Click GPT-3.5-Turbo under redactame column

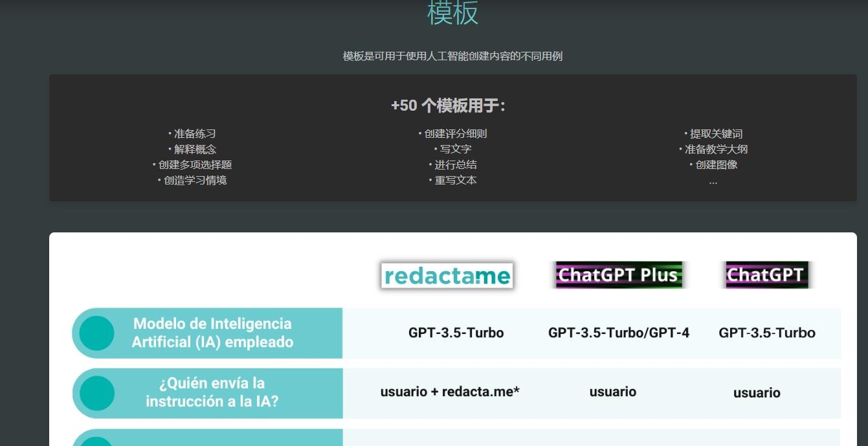point(456,333)
